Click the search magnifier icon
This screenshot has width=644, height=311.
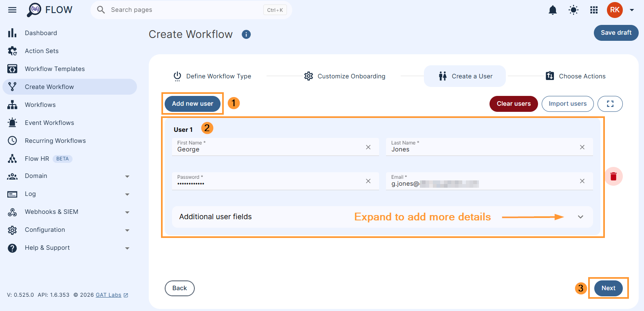coord(101,10)
